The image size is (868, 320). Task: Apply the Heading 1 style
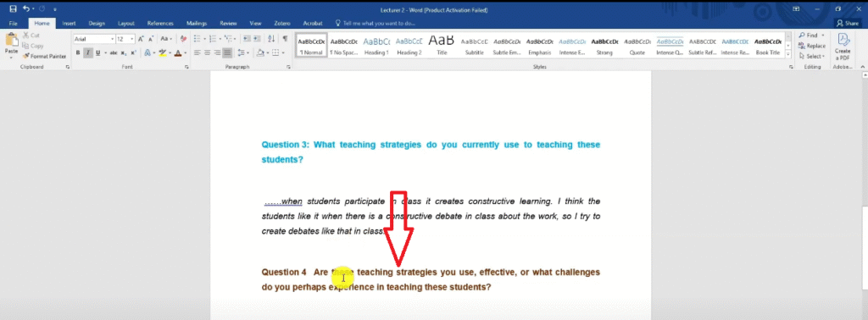pos(376,46)
